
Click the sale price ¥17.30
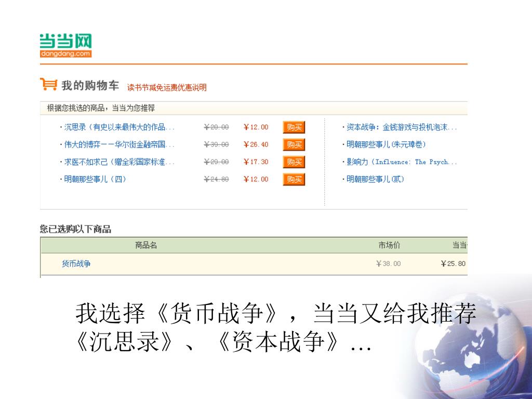256,162
